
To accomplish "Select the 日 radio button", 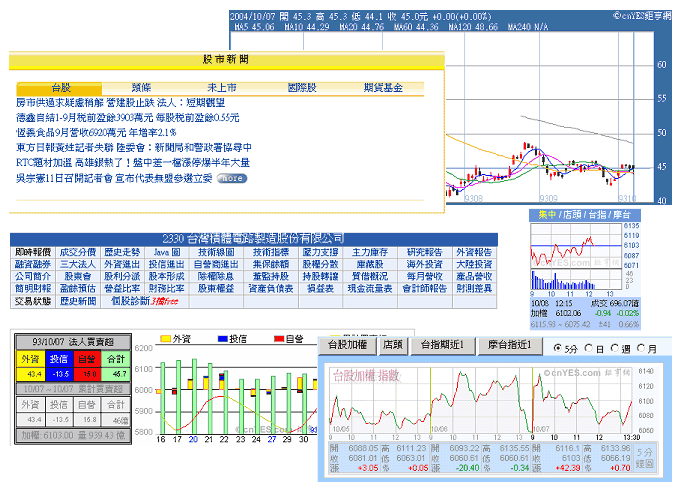I will [588, 348].
